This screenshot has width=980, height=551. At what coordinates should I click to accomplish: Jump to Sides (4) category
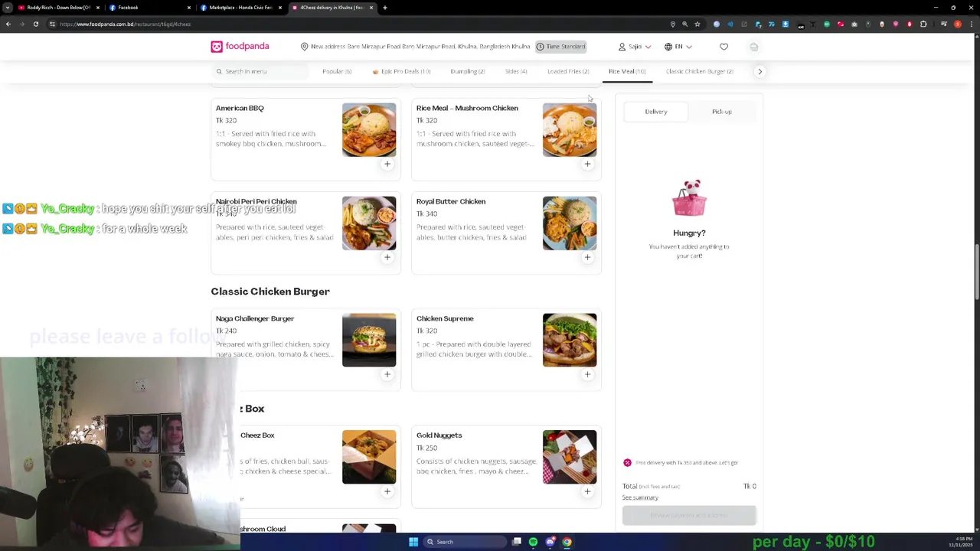[516, 71]
